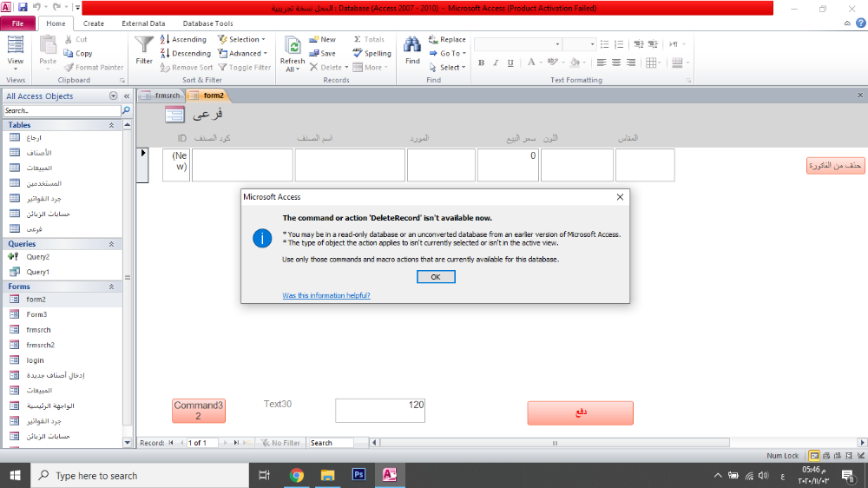
Task: Switch to External Data tab
Action: click(x=143, y=23)
